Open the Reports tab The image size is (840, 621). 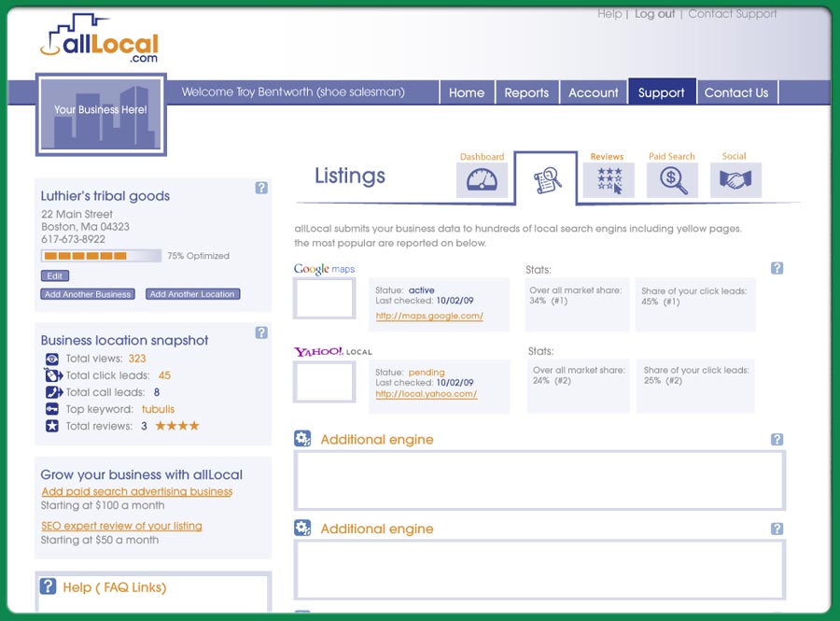tap(526, 92)
